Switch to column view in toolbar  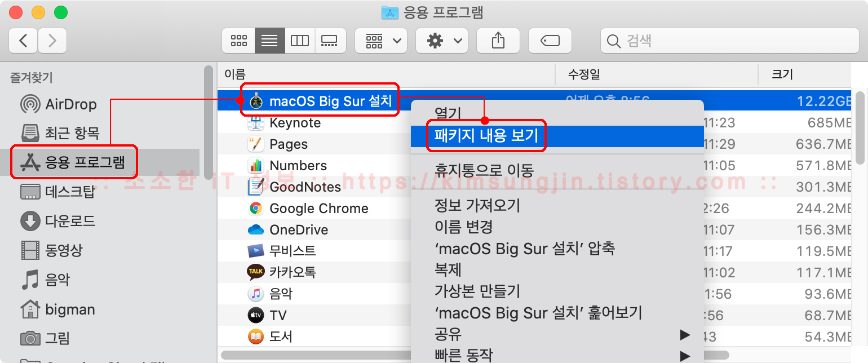300,41
